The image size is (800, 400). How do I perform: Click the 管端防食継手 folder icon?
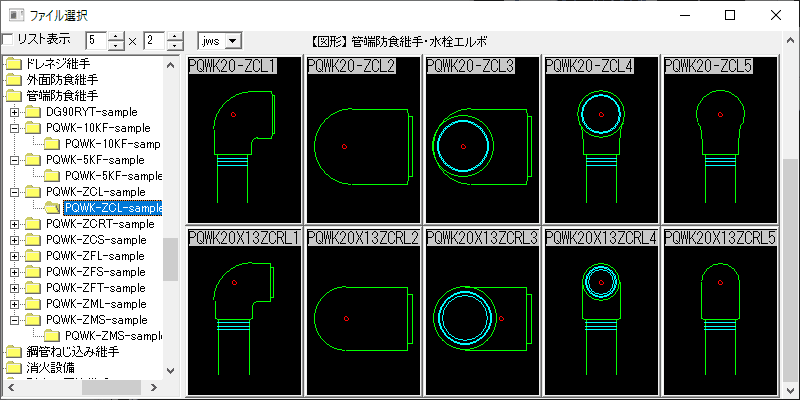(13, 96)
